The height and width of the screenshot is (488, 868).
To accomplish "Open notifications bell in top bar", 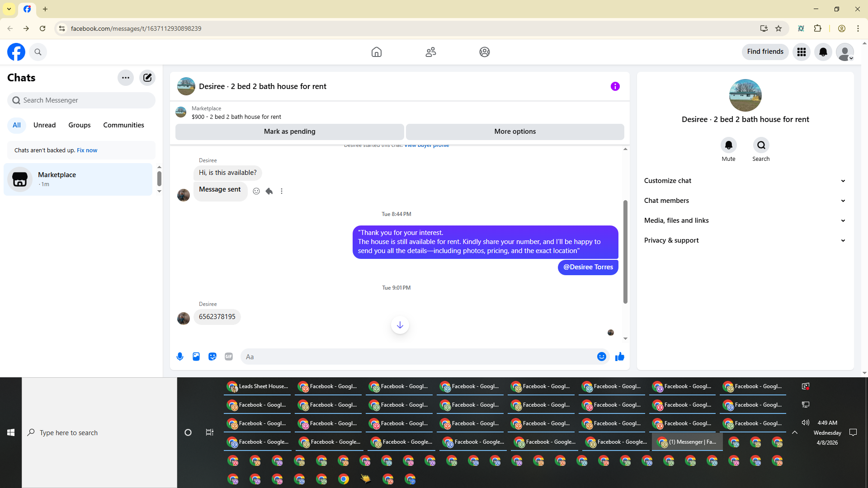I will (x=823, y=52).
